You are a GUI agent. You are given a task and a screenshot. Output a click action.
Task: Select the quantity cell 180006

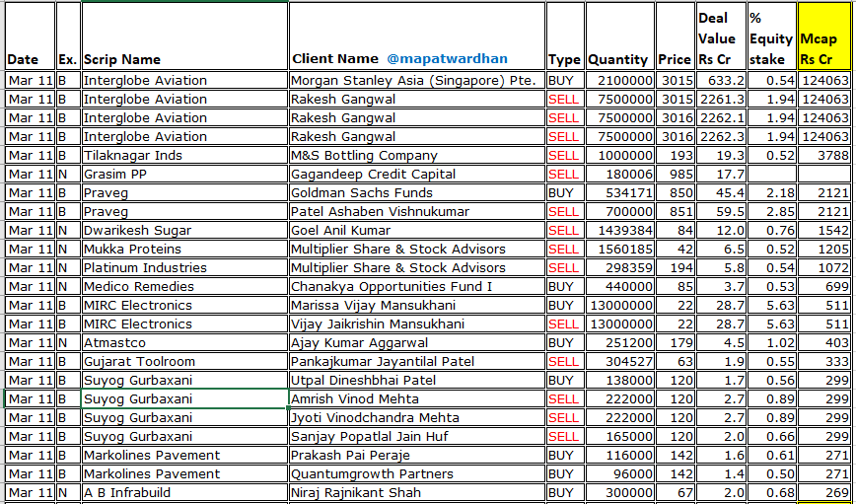click(619, 174)
